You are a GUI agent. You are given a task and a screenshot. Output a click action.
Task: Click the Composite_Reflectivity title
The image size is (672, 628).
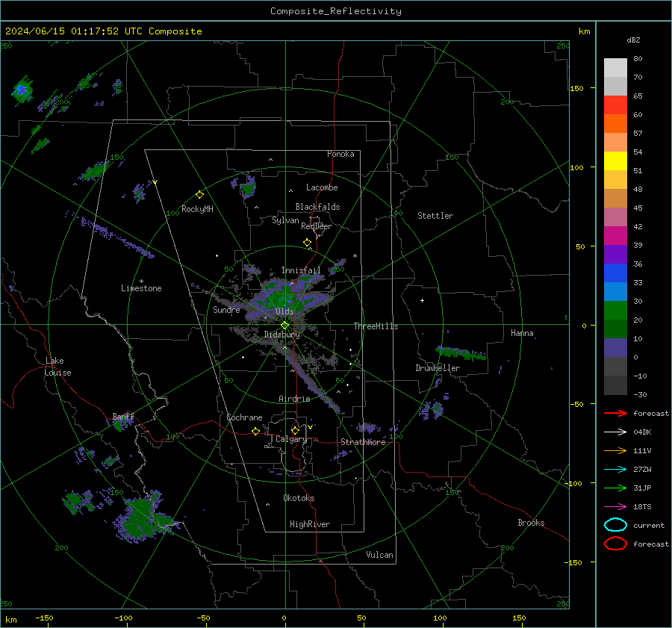[336, 11]
